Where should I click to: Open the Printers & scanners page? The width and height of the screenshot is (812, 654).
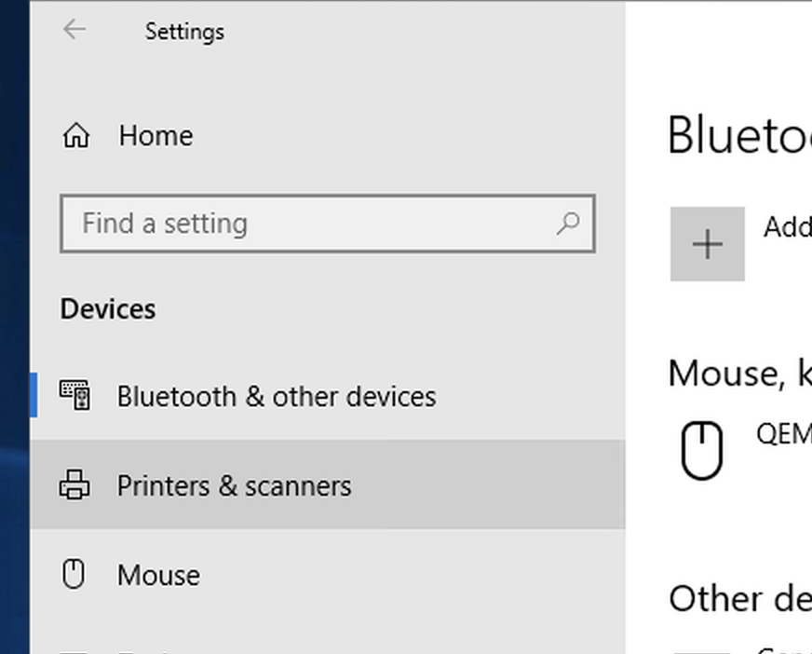[x=328, y=485]
